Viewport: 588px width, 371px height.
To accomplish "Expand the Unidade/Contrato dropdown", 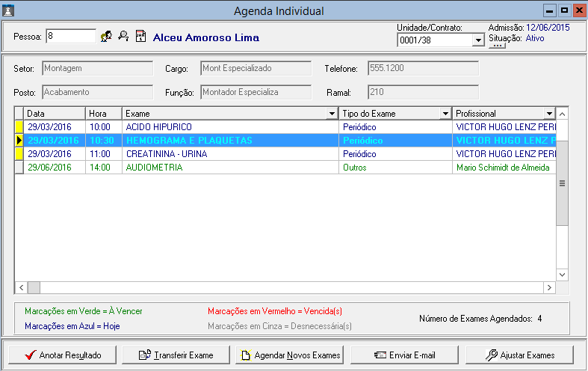I will (x=478, y=40).
